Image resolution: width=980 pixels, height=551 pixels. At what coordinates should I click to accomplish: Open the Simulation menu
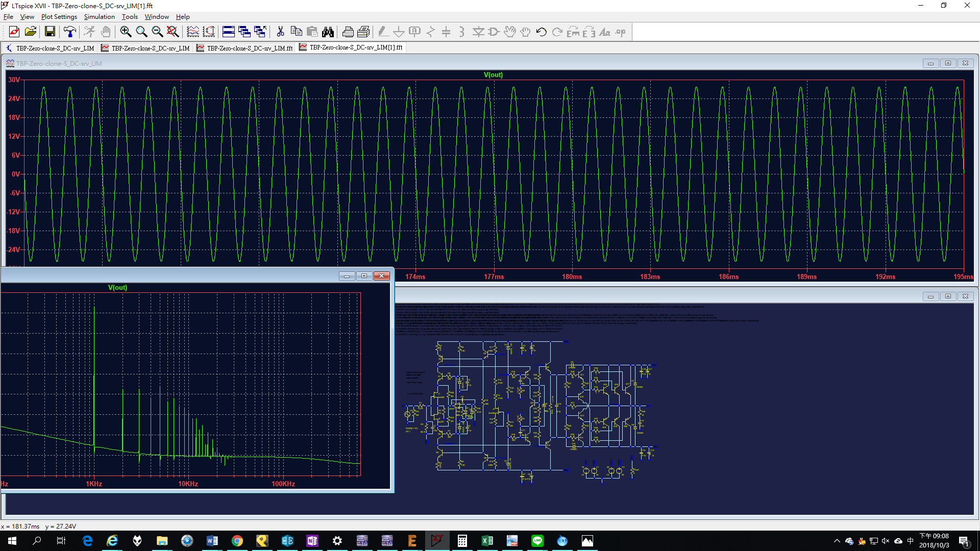pyautogui.click(x=100, y=16)
